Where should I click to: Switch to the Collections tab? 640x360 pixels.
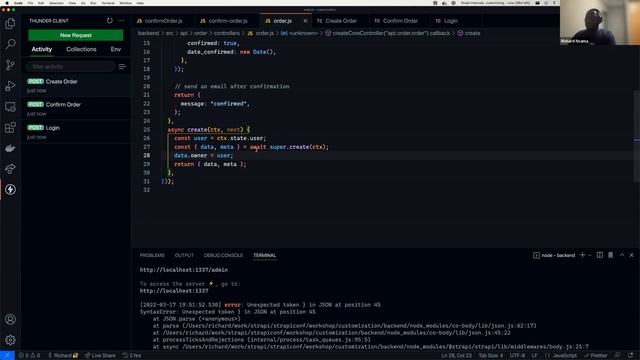(x=81, y=49)
